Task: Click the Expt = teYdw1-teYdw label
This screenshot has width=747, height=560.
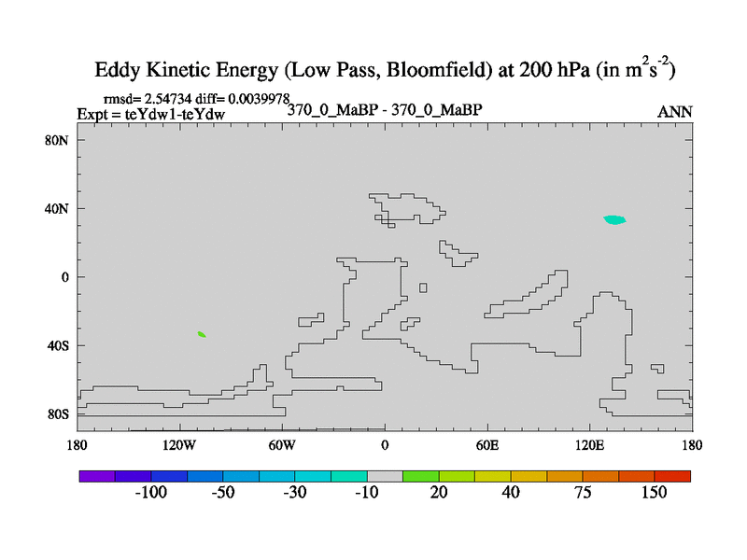Action: pos(150,114)
